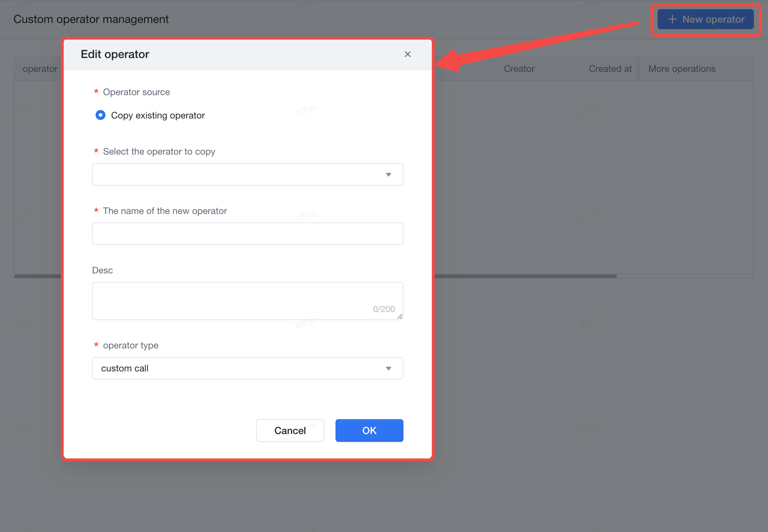The image size is (768, 532).
Task: Click the Edit operator dialog title
Action: coord(115,54)
